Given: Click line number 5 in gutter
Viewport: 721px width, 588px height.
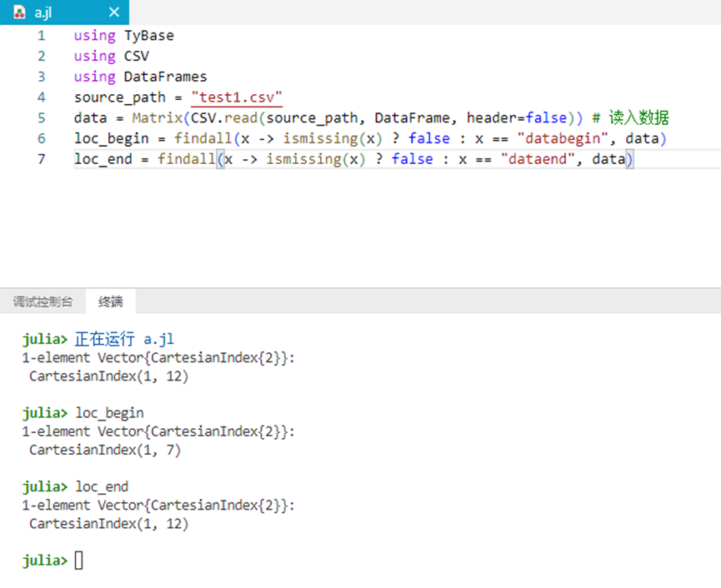Looking at the screenshot, I should pyautogui.click(x=42, y=118).
